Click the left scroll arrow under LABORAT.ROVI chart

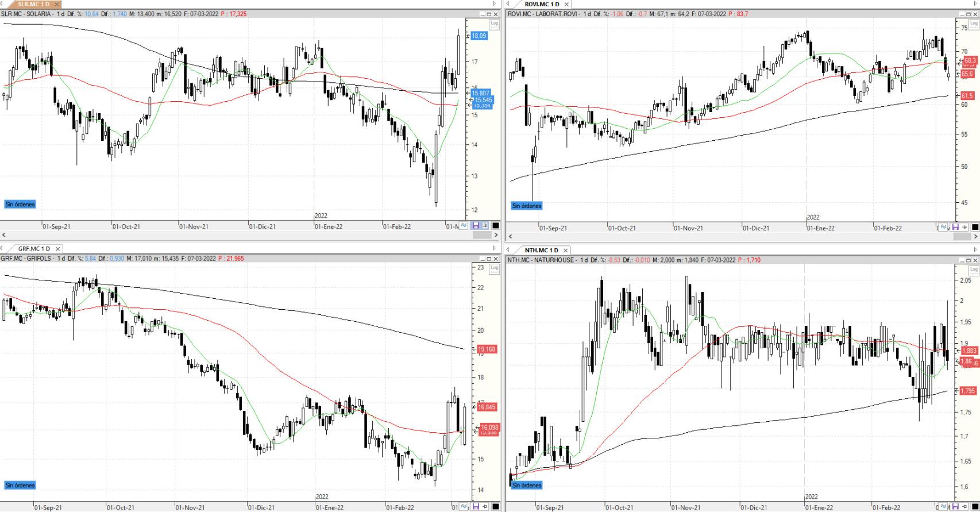pos(510,236)
